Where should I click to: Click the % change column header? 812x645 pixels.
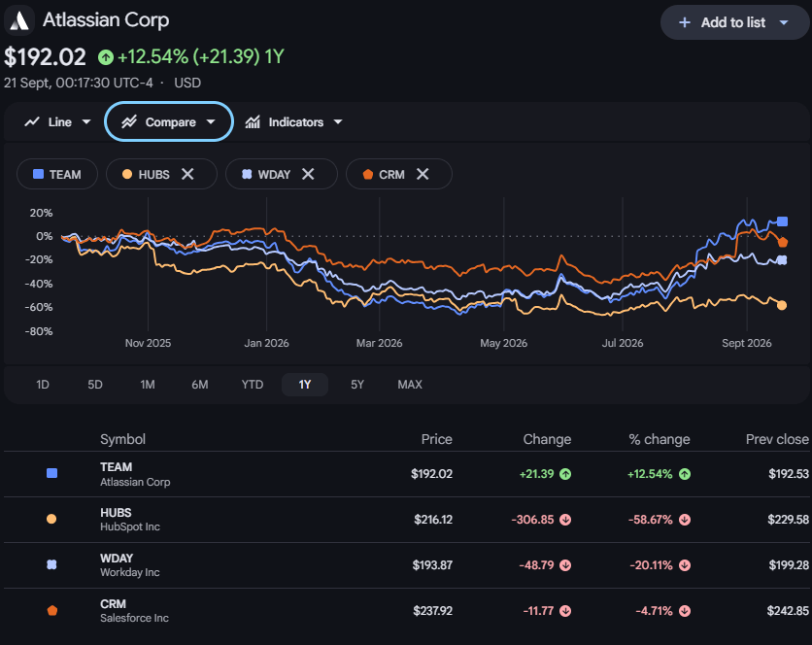(x=660, y=439)
